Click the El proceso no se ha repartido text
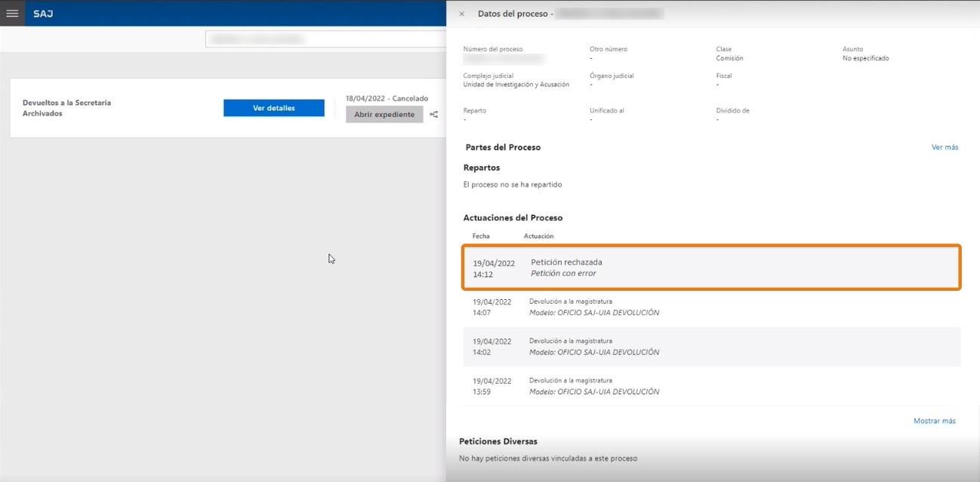The image size is (980, 482). pos(513,184)
